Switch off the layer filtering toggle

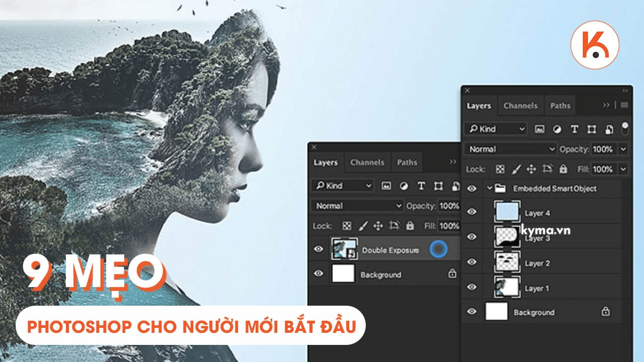coord(625,130)
